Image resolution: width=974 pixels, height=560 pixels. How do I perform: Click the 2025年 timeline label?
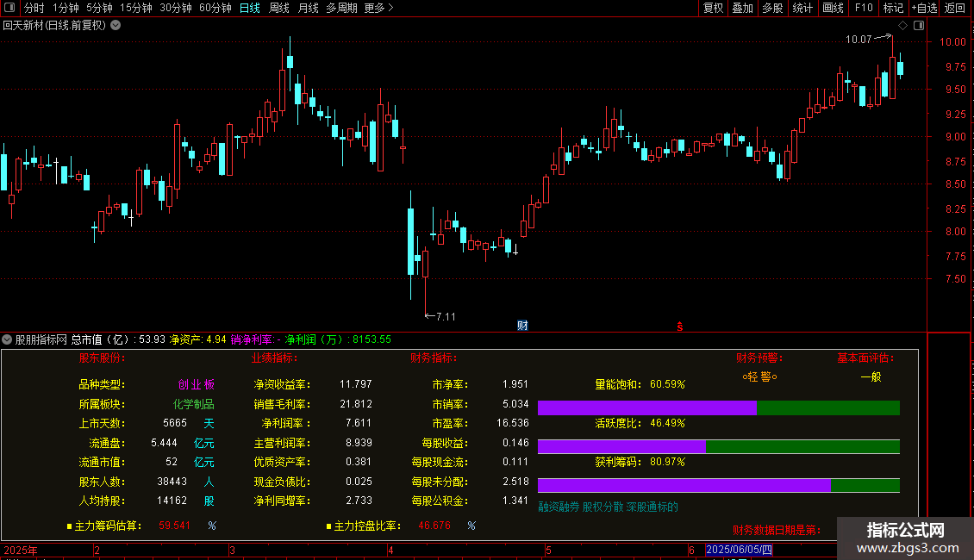click(21, 550)
